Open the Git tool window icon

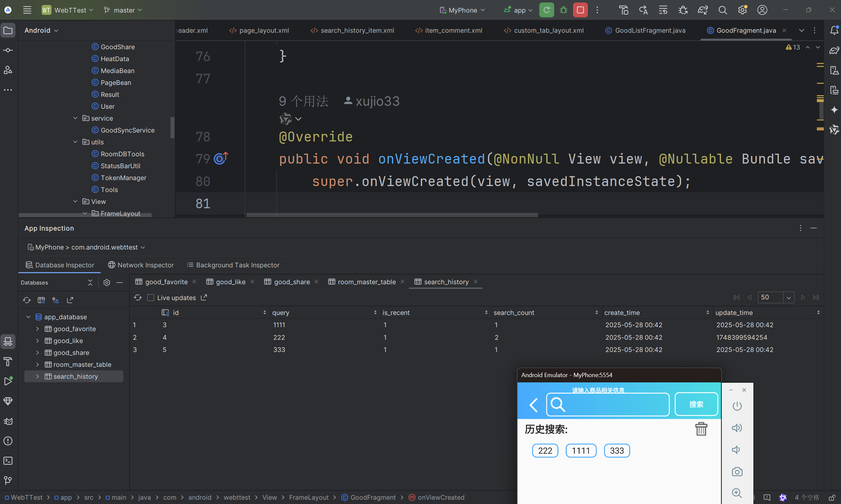point(8,480)
